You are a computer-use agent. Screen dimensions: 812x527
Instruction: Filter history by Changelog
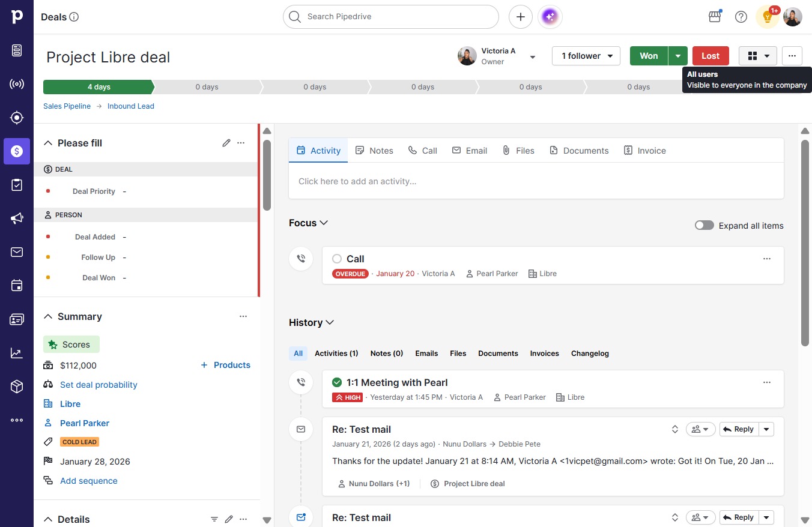point(590,354)
